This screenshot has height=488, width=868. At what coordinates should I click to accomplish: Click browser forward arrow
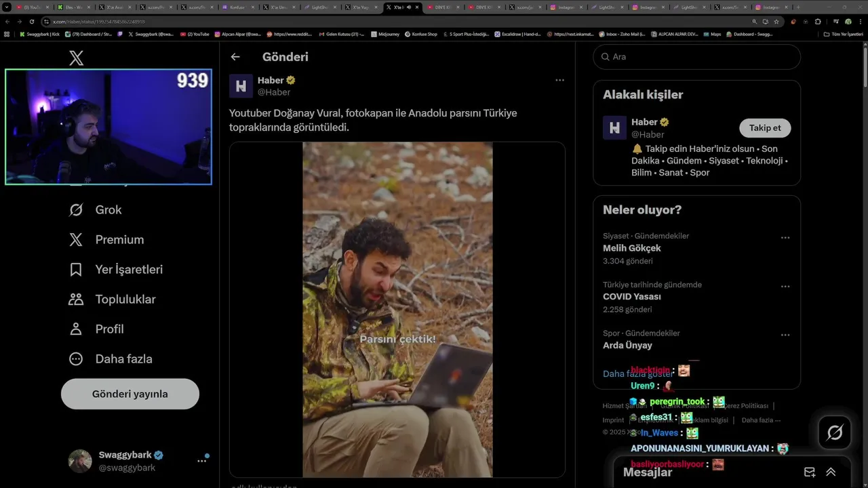20,22
